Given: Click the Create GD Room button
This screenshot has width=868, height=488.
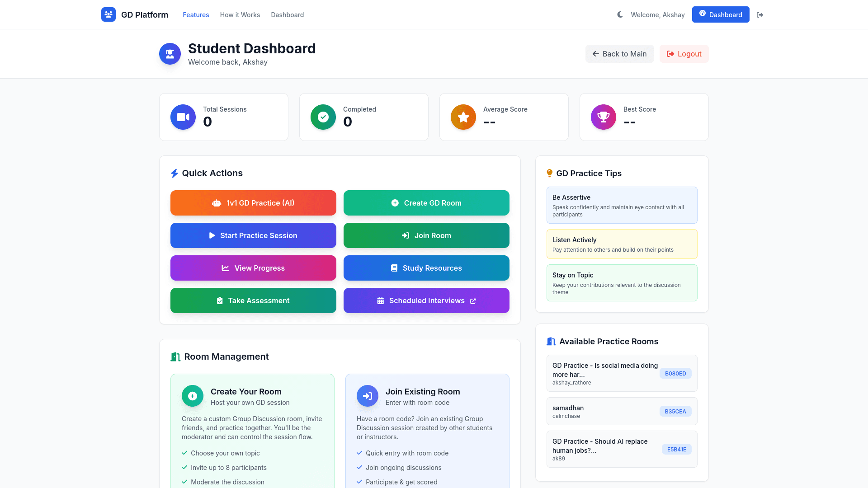Looking at the screenshot, I should click(x=426, y=203).
